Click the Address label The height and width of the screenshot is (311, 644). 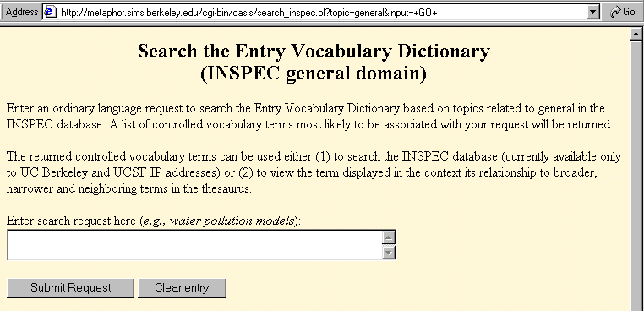click(22, 13)
